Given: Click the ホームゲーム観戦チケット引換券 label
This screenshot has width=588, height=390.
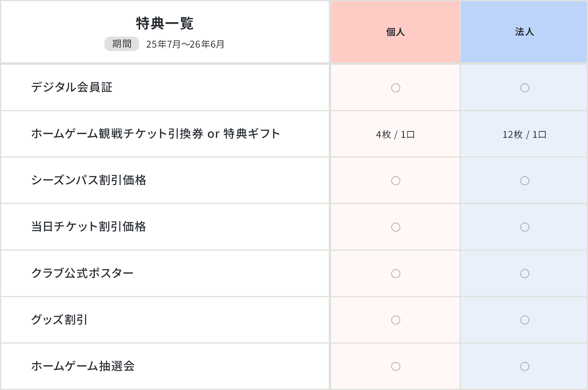Looking at the screenshot, I should [117, 134].
